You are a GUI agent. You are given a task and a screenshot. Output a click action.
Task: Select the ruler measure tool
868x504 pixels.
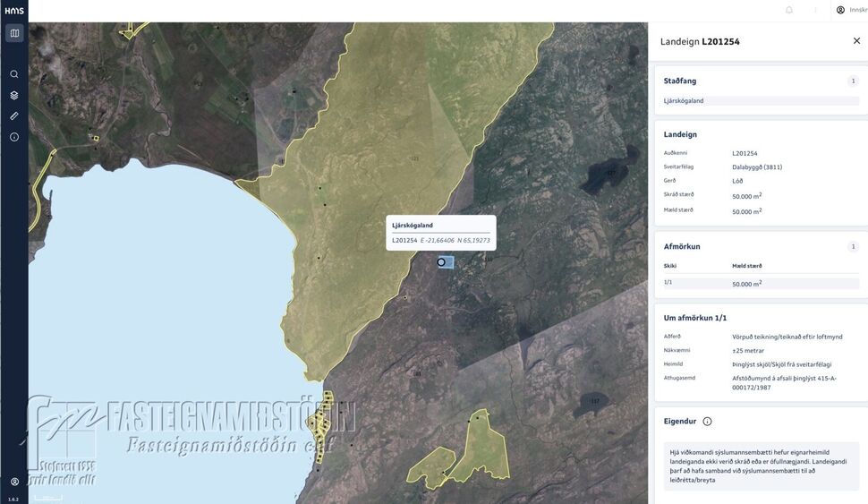(x=14, y=115)
